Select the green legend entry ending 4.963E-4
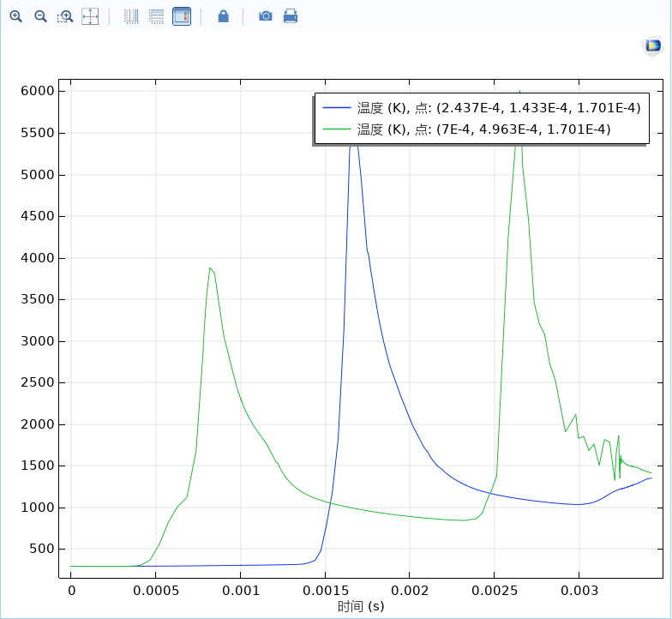The width and height of the screenshot is (672, 619). [484, 129]
